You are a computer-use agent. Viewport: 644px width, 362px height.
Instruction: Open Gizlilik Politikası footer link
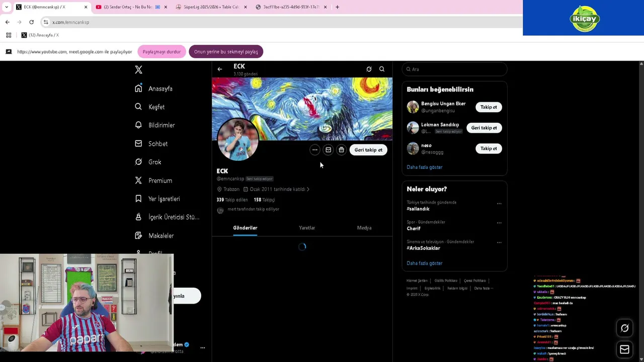pyautogui.click(x=446, y=281)
